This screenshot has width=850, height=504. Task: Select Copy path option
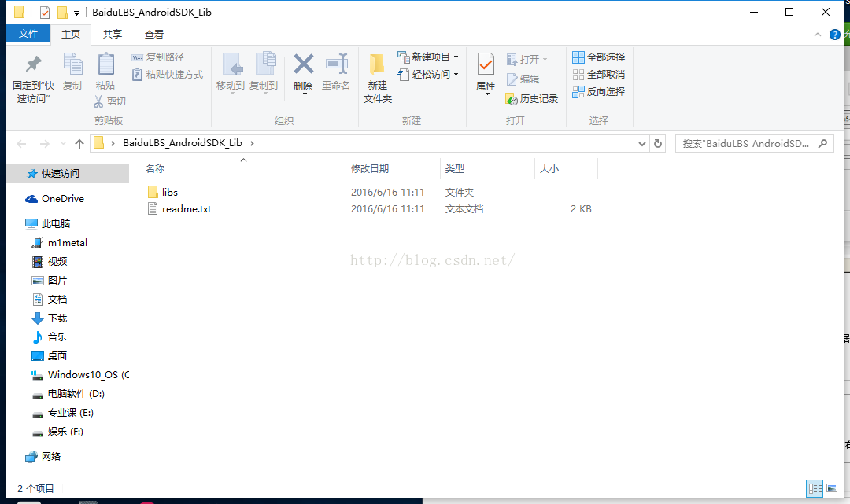(158, 57)
